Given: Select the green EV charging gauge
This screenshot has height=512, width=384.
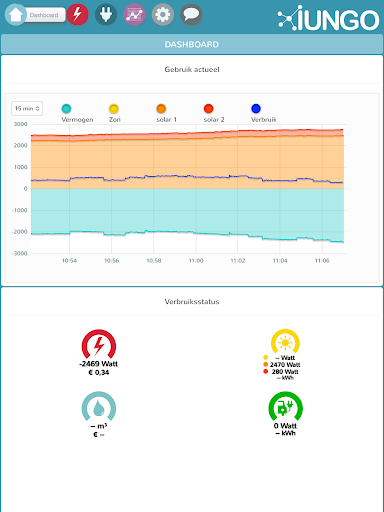Looking at the screenshot, I should click(x=285, y=406).
